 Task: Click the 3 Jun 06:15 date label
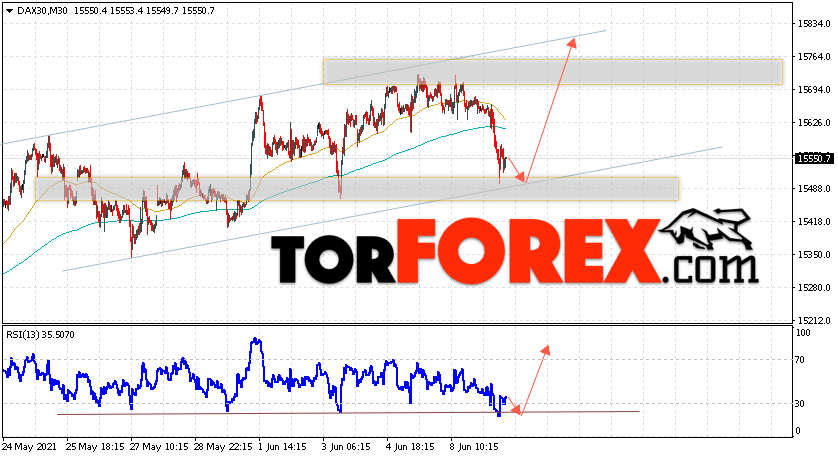click(x=347, y=447)
